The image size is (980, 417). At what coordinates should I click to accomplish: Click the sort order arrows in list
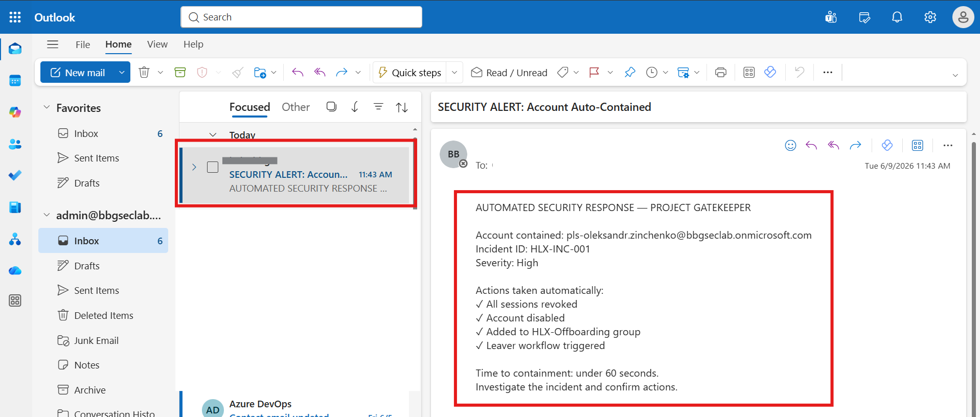tap(402, 107)
